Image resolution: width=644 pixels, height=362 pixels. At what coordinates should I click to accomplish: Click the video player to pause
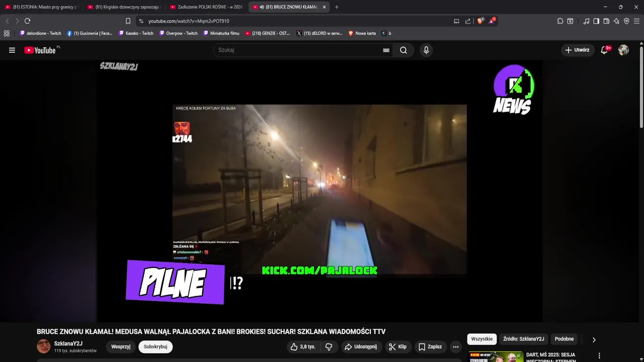coord(319,191)
